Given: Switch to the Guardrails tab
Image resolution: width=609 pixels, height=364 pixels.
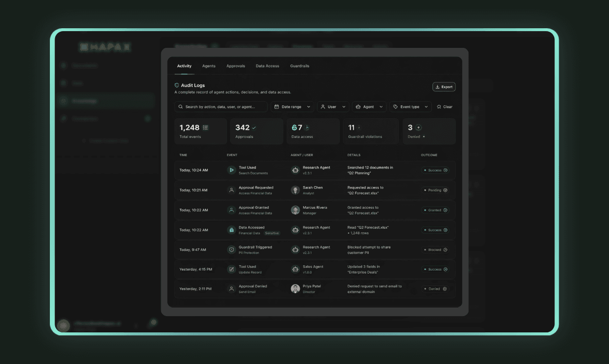Looking at the screenshot, I should [x=299, y=66].
